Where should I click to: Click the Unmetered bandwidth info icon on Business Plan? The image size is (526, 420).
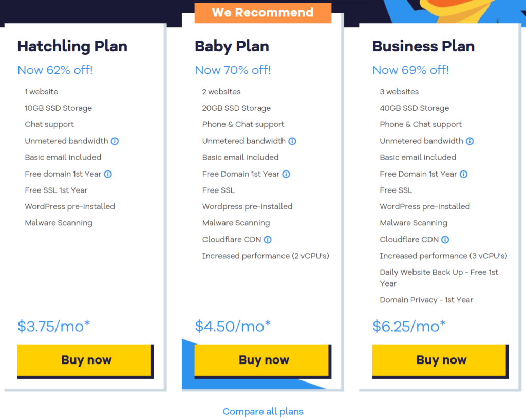click(470, 141)
